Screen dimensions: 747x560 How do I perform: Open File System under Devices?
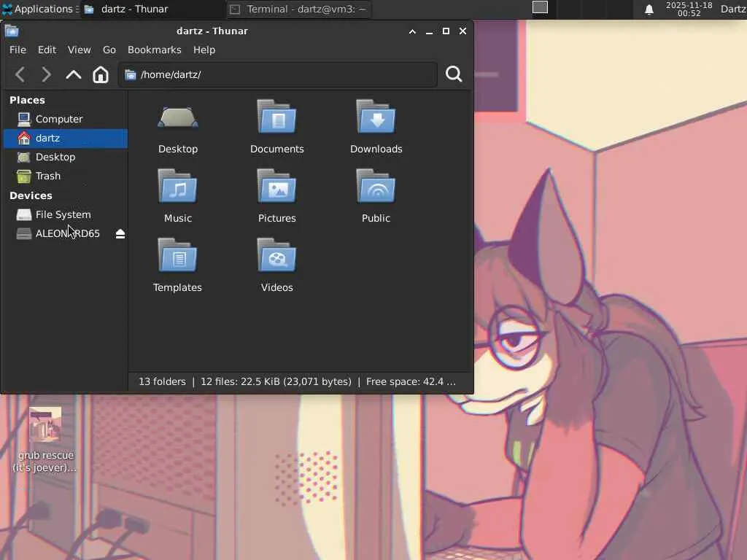click(65, 215)
